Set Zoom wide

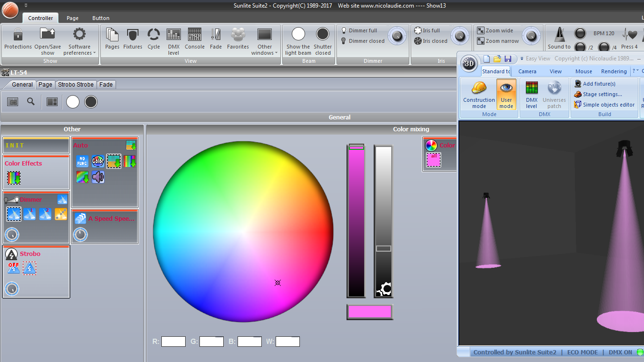click(495, 30)
